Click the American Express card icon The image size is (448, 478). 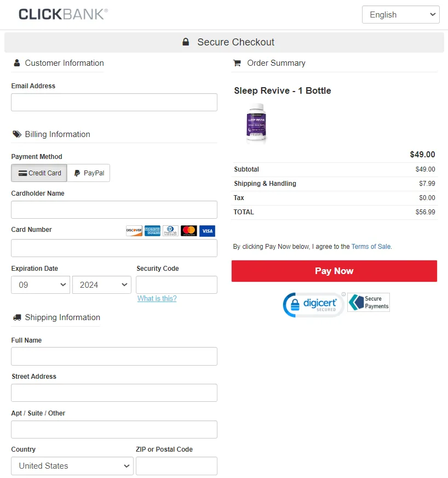tap(152, 231)
